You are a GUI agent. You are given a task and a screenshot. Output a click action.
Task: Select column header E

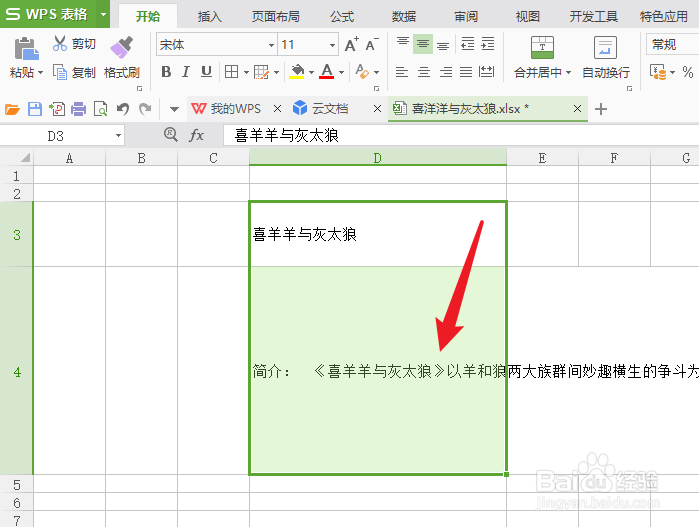click(x=542, y=158)
